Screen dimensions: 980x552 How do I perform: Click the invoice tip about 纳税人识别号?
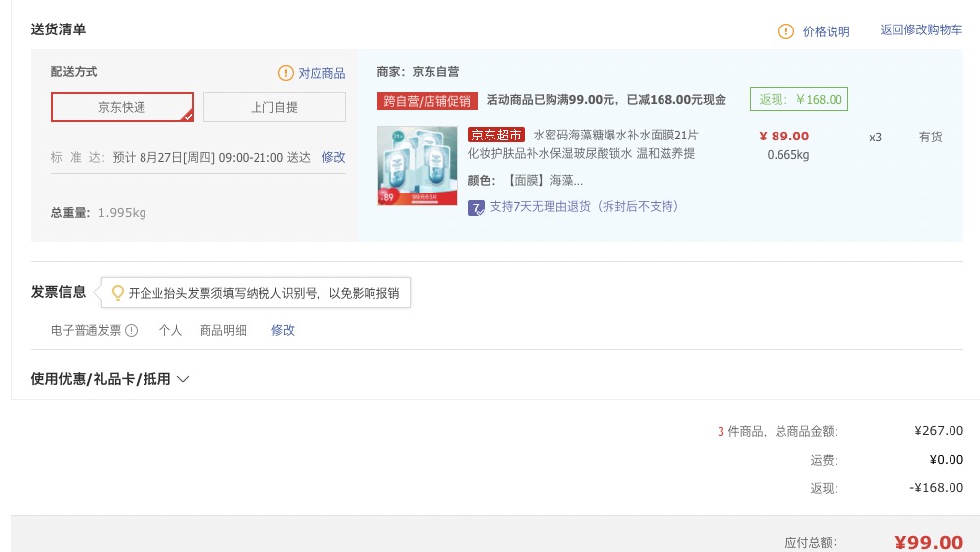click(263, 293)
